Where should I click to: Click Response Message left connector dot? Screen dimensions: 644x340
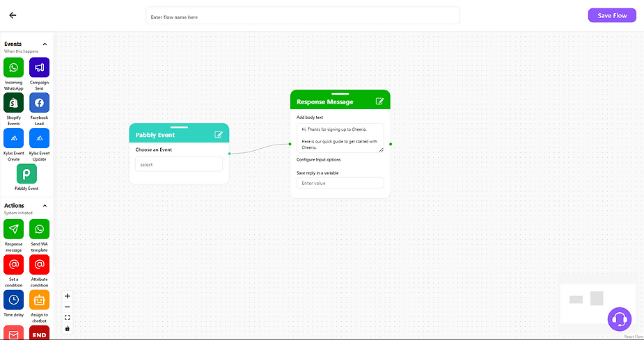tap(290, 144)
